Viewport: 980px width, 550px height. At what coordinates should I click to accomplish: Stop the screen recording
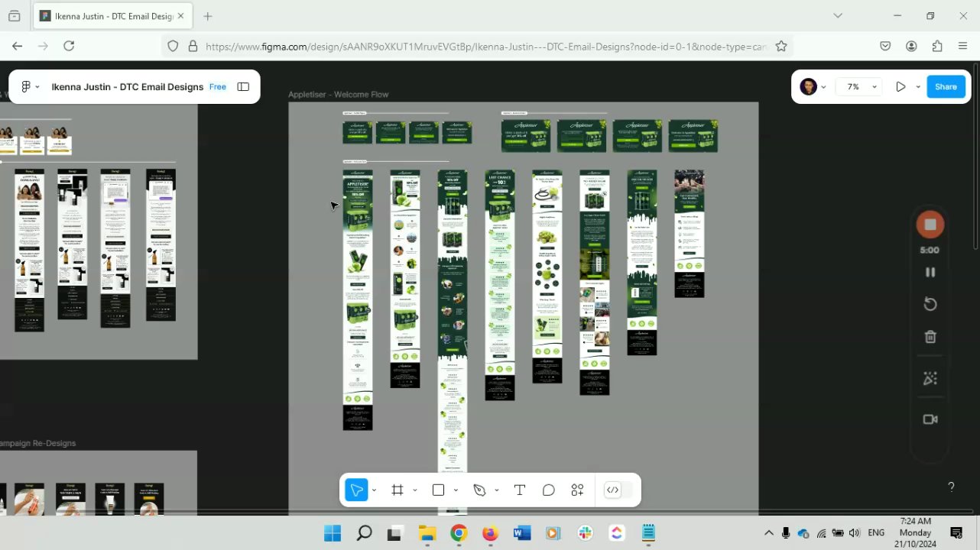coord(930,225)
